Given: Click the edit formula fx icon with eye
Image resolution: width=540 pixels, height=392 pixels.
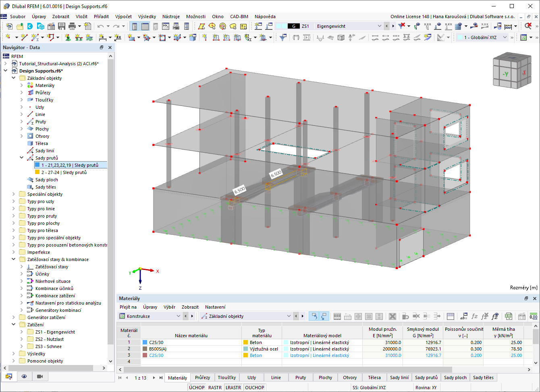Looking at the screenshot, I should [495, 316].
